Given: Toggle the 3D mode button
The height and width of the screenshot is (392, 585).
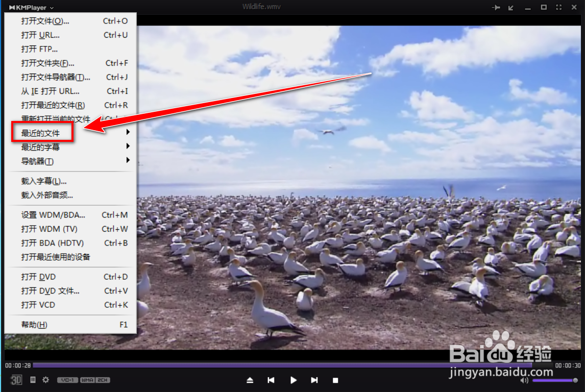Looking at the screenshot, I should [x=16, y=380].
